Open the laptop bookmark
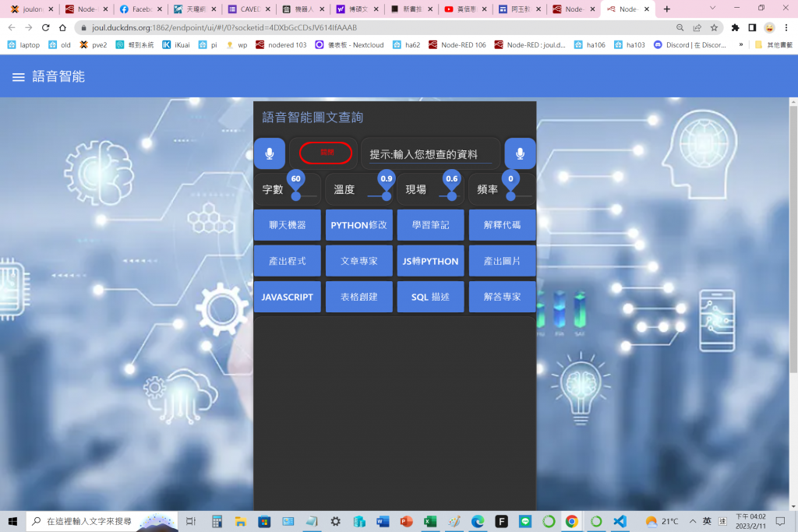The height and width of the screenshot is (532, 798). point(23,44)
